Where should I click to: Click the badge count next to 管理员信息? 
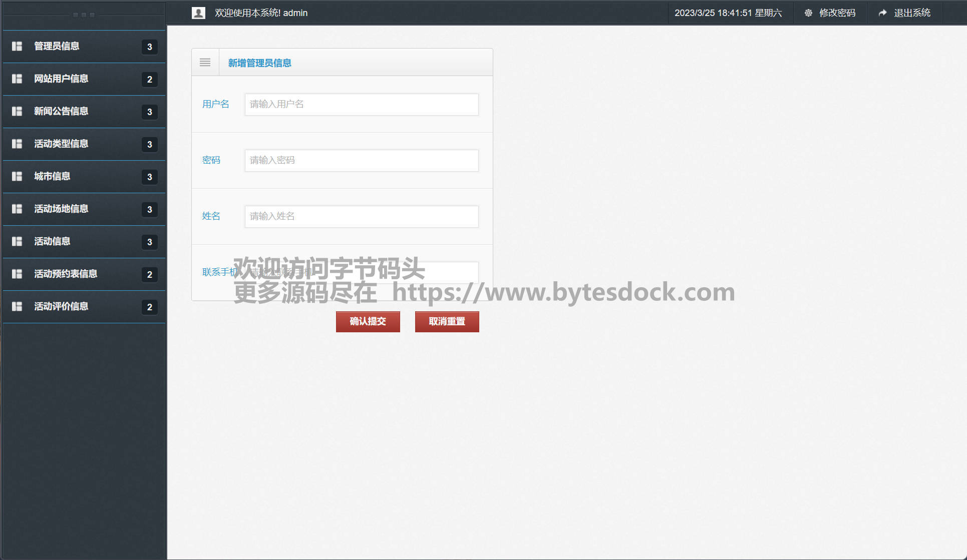(149, 47)
